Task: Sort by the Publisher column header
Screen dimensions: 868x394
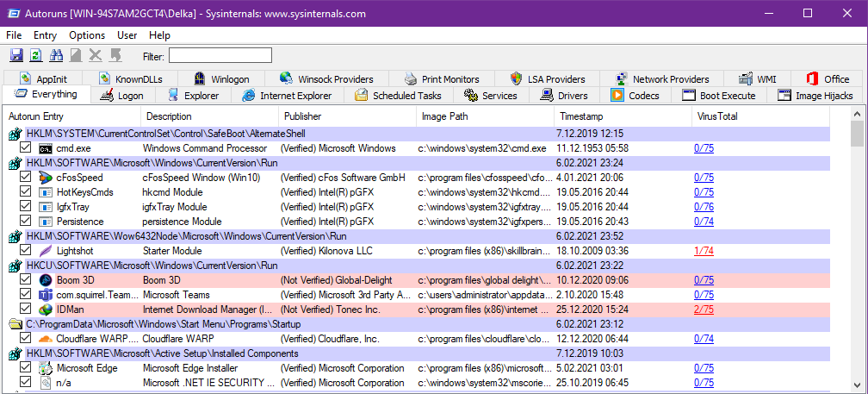Action: (x=348, y=116)
